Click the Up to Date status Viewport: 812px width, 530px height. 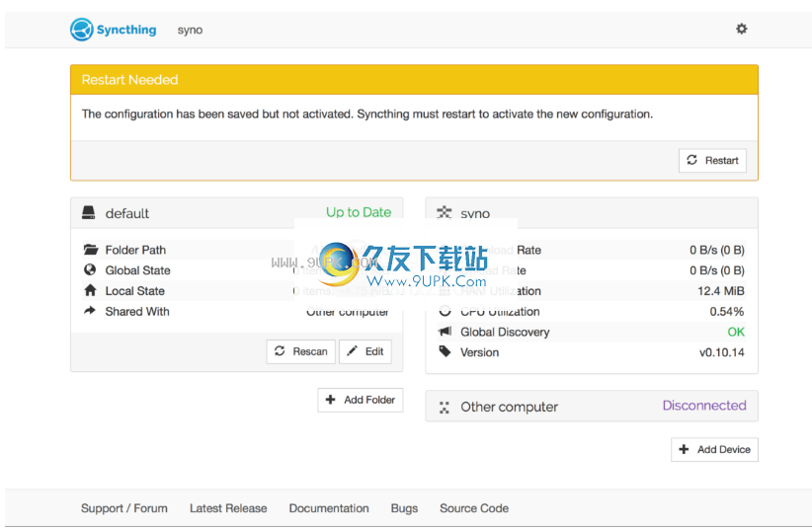click(x=359, y=212)
